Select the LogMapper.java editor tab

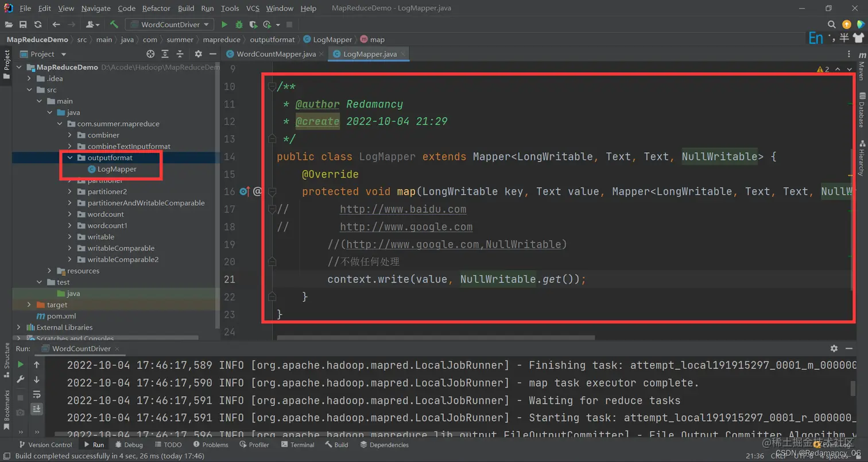point(369,54)
